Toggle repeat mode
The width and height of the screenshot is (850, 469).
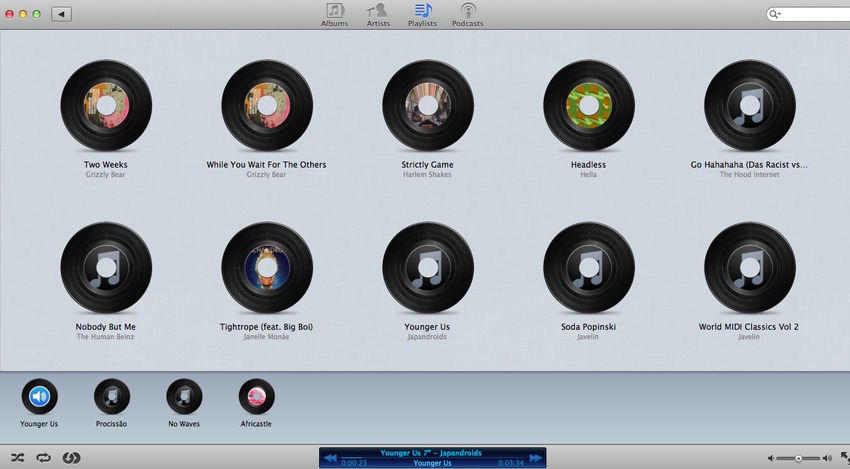pyautogui.click(x=44, y=457)
